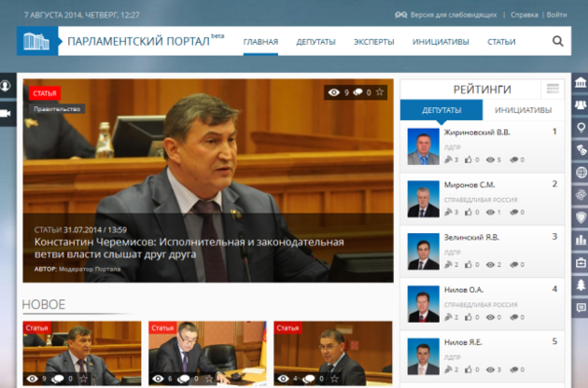Click the globe icon in right sidebar
The image size is (588, 388).
[x=581, y=173]
